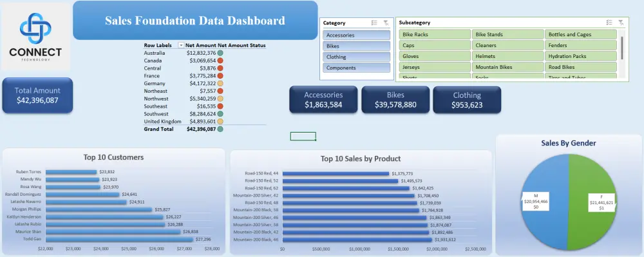644x257 pixels.
Task: Filter by Accessories in Category slicer
Action: pos(357,35)
